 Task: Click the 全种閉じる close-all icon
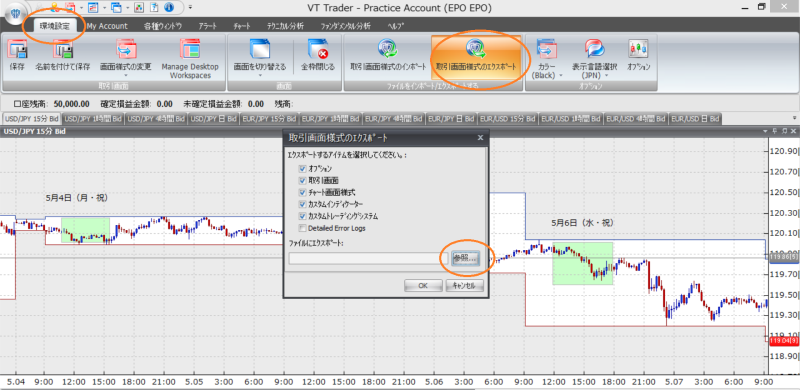coord(318,51)
